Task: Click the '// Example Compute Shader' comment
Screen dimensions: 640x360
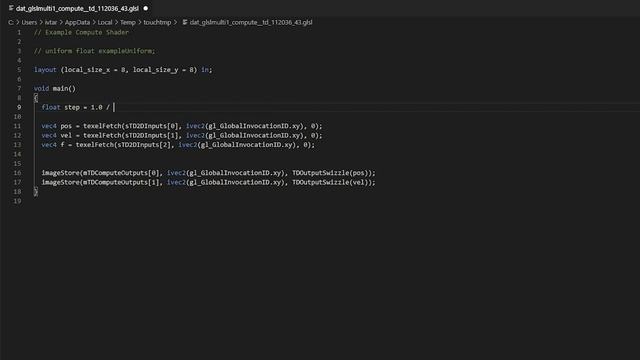Action: (81, 32)
